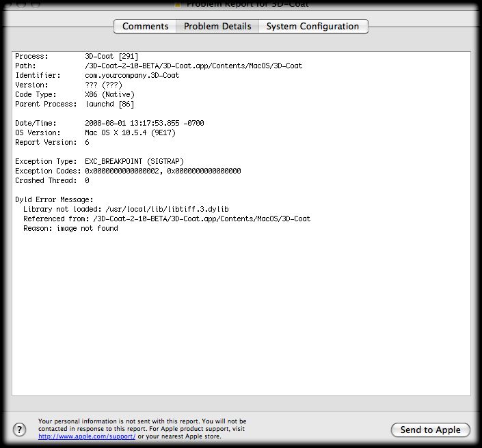This screenshot has height=448, width=482.
Task: Click the Path value ending in MacOS/3D-Coat
Action: point(193,66)
